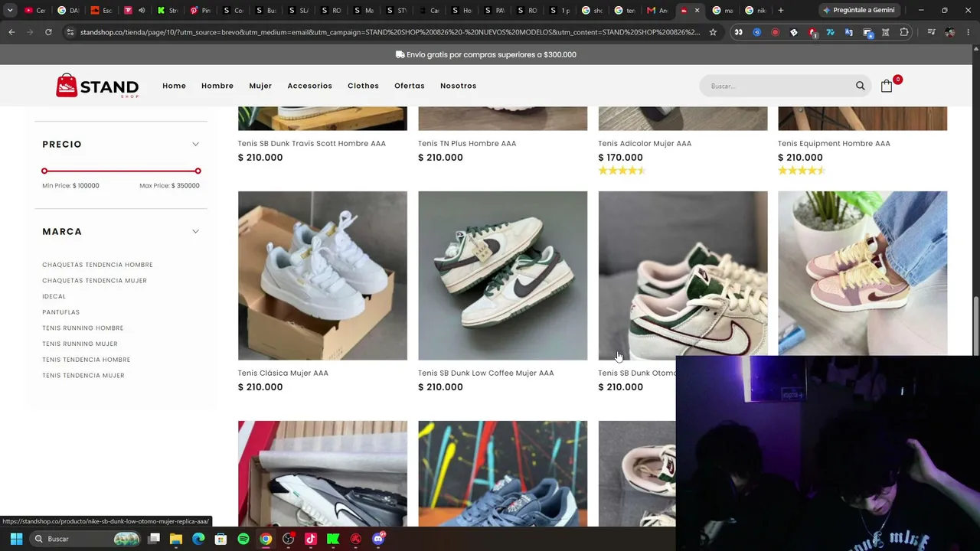Open Tenis TN Plus Hombre AAA link
This screenshot has width=980, height=551.
(x=467, y=143)
